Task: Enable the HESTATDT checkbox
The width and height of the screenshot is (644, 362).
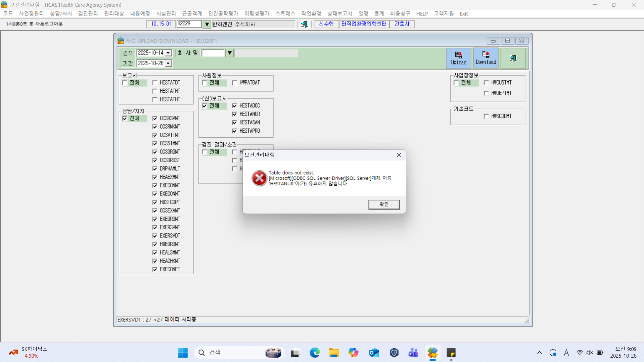Action: (x=155, y=83)
